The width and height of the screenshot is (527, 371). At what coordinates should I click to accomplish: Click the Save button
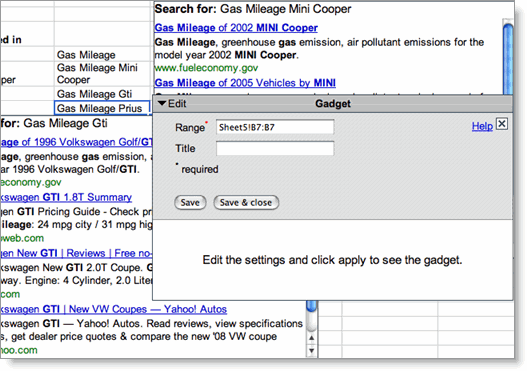point(190,202)
